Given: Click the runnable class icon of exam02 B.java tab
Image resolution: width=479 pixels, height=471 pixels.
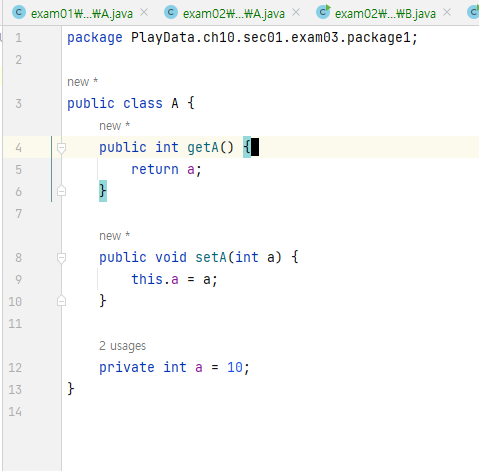Looking at the screenshot, I should coord(323,12).
